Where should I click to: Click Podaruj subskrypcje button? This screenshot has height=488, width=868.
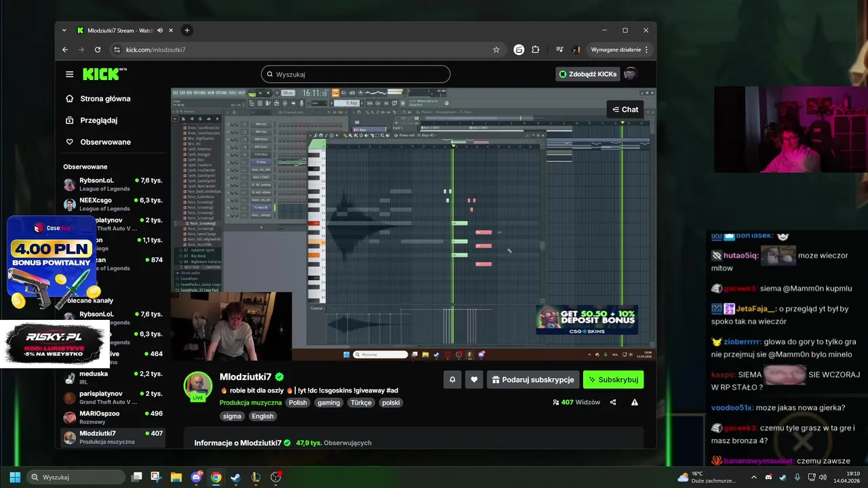[x=534, y=380]
